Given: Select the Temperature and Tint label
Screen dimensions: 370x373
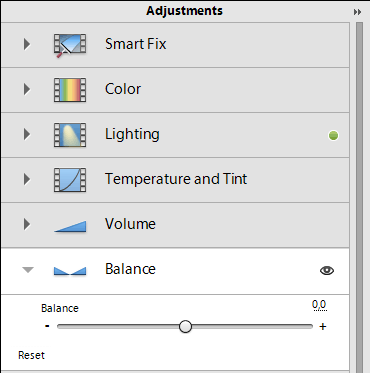Looking at the screenshot, I should [x=176, y=179].
